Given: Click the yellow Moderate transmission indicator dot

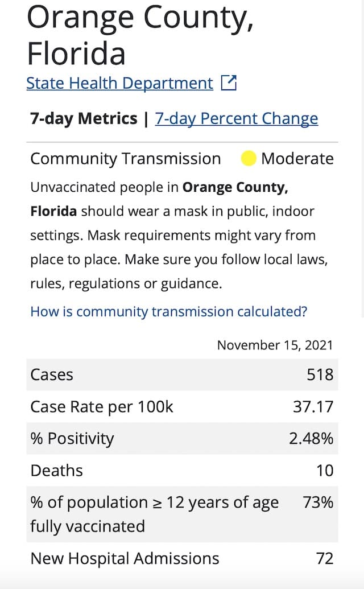Looking at the screenshot, I should point(248,158).
